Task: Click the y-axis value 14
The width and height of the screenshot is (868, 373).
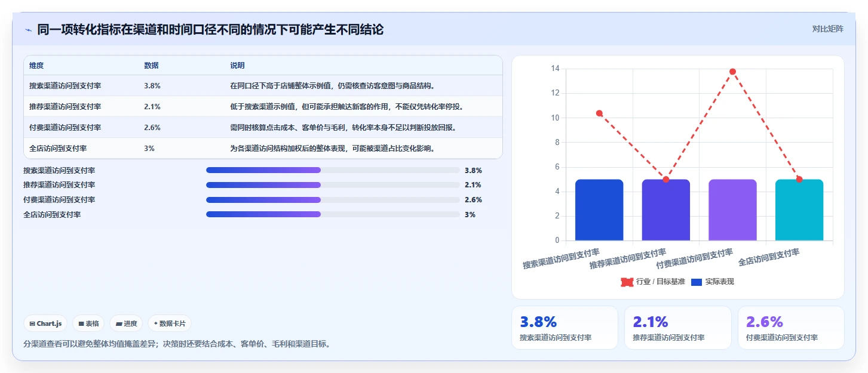Action: tap(555, 69)
